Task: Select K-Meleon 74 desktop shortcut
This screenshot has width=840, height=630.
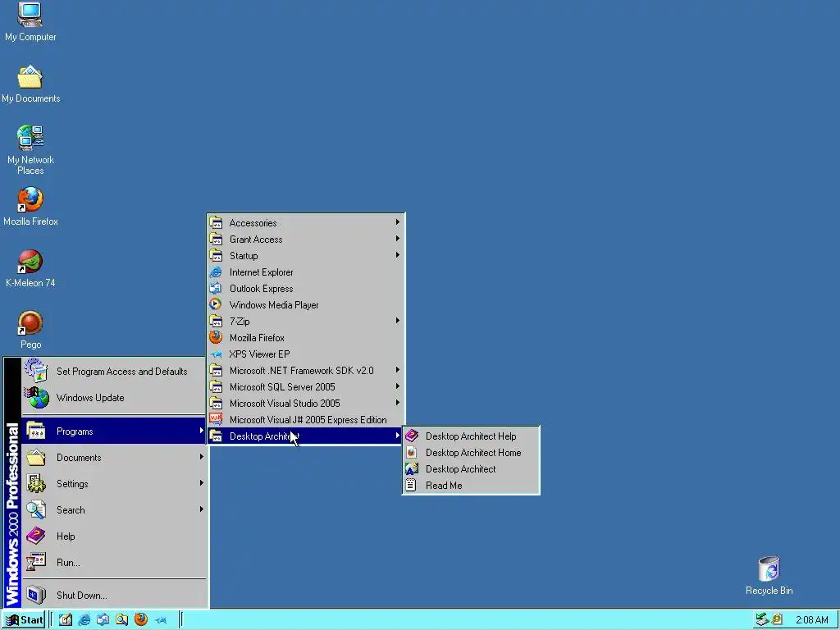Action: coord(30,268)
